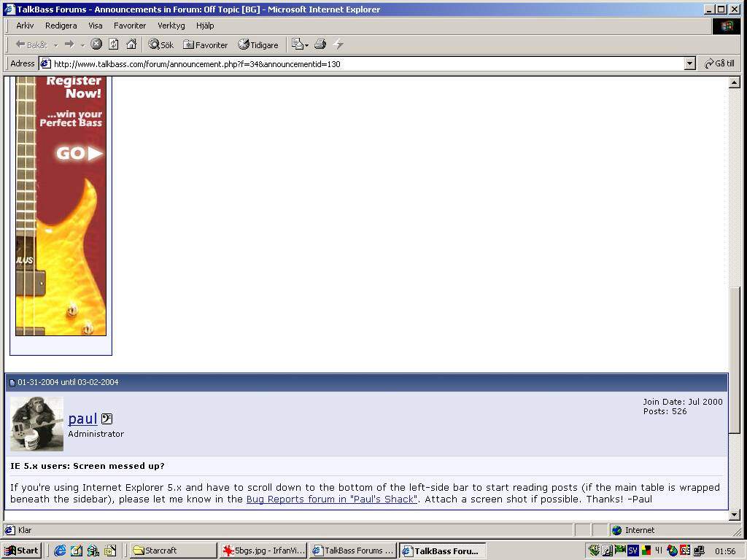Click the Mail toolbar icon
This screenshot has width=747, height=560.
298,44
